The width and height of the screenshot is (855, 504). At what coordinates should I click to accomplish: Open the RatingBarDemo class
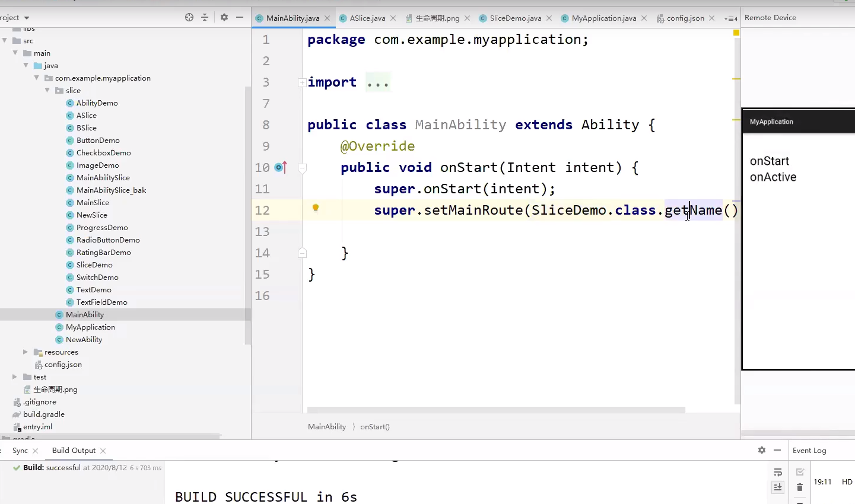coord(103,253)
